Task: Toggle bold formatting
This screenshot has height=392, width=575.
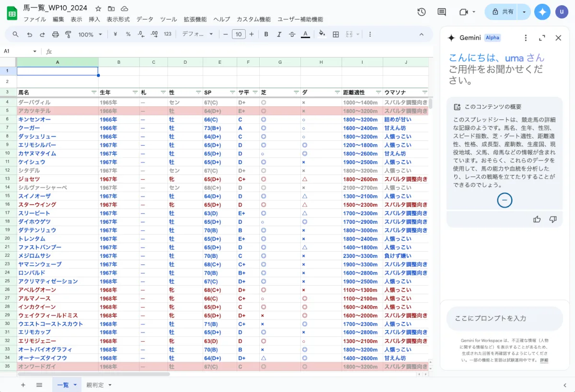Action: coord(266,35)
